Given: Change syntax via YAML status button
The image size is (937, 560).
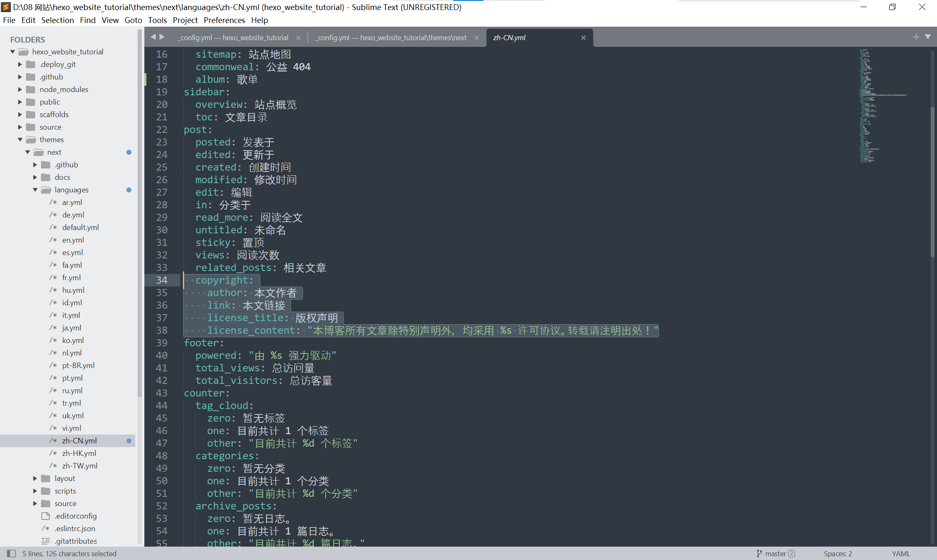Looking at the screenshot, I should [901, 553].
